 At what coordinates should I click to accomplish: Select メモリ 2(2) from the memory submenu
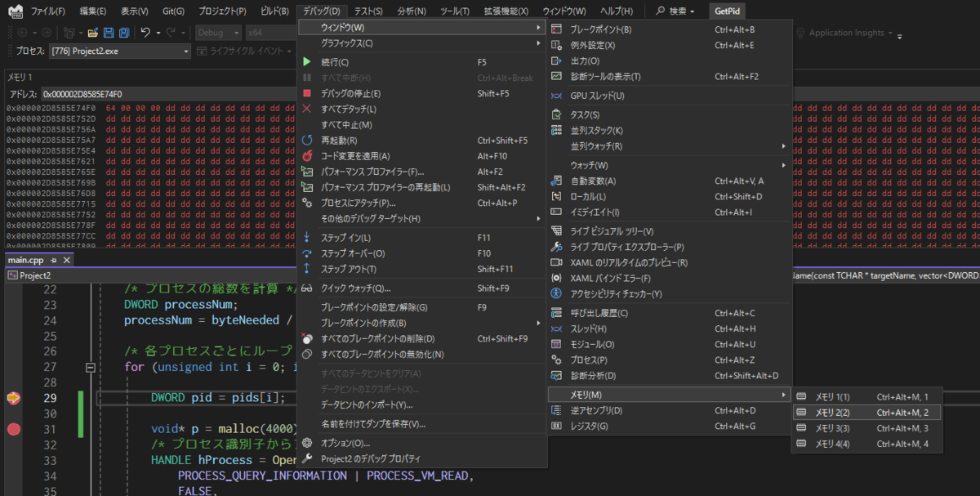coord(832,413)
